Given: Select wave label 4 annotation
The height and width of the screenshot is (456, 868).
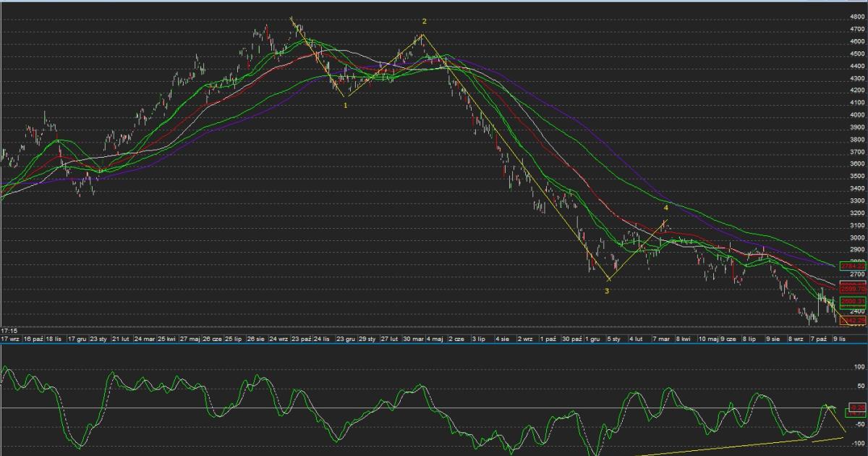Looking at the screenshot, I should pyautogui.click(x=665, y=208).
